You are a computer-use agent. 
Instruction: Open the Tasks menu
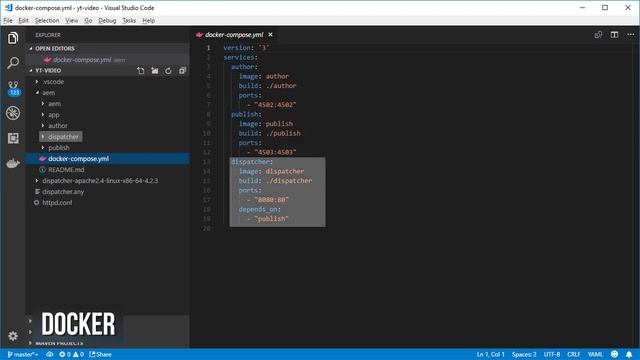(x=129, y=20)
